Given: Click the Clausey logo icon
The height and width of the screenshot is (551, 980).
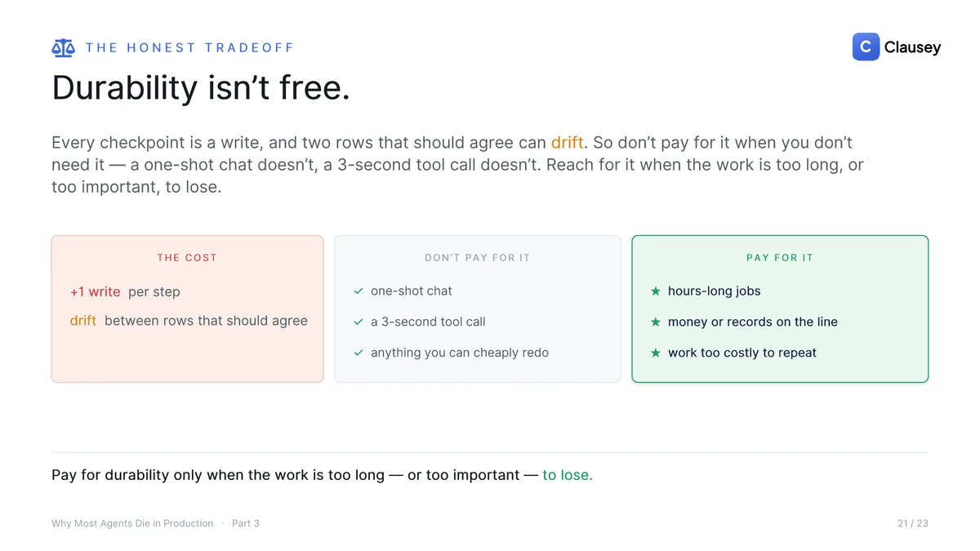Looking at the screenshot, I should pyautogui.click(x=866, y=47).
